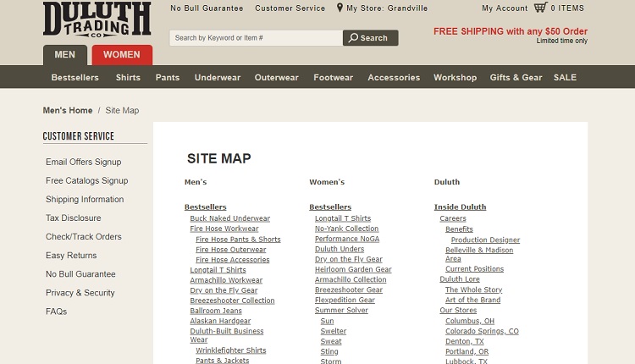Select My Store: Grandville link
Viewport: 635px width, 364px height.
point(387,8)
